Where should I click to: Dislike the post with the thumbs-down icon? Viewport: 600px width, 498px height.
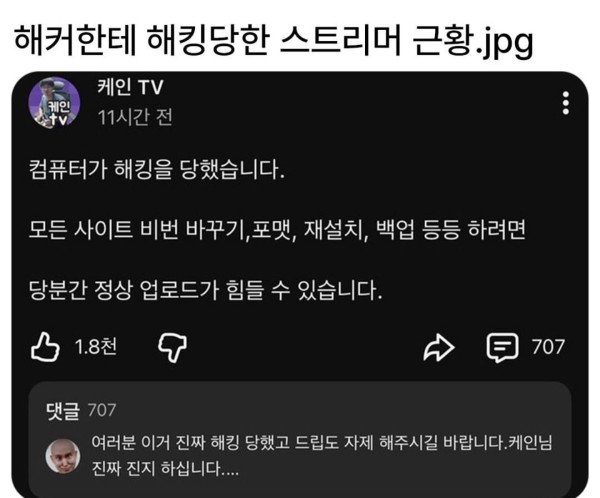[173, 347]
